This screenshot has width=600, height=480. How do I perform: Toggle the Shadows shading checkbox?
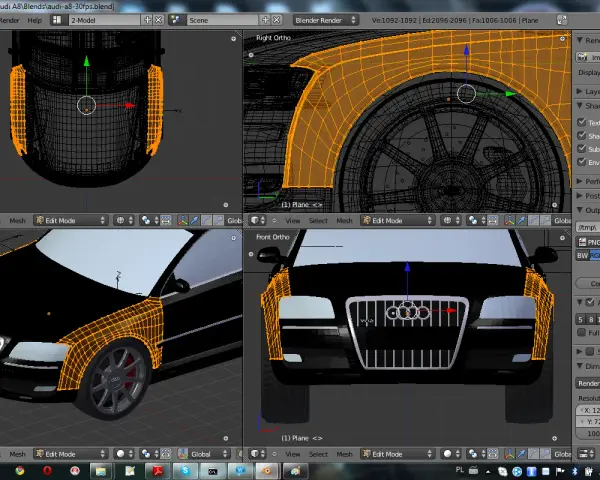(x=582, y=136)
